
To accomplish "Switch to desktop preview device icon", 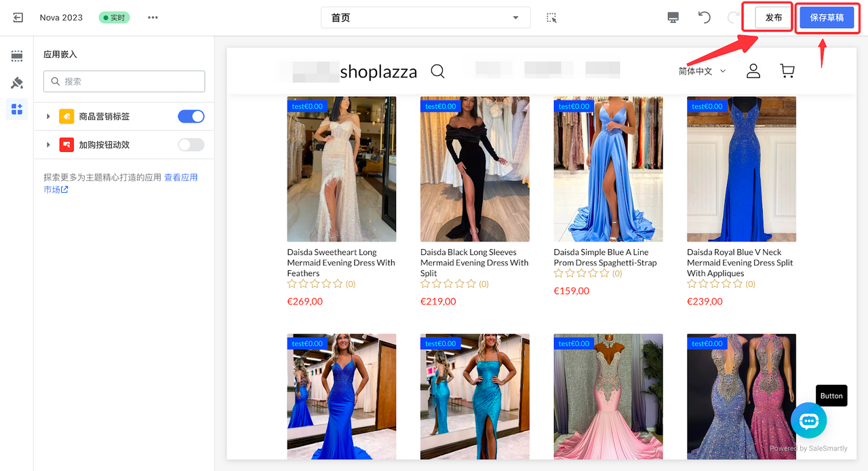I will (x=673, y=18).
